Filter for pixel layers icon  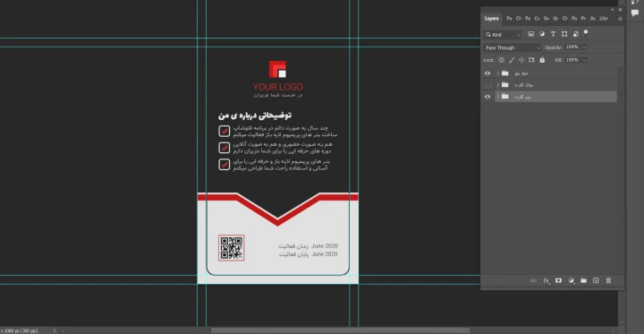click(530, 34)
